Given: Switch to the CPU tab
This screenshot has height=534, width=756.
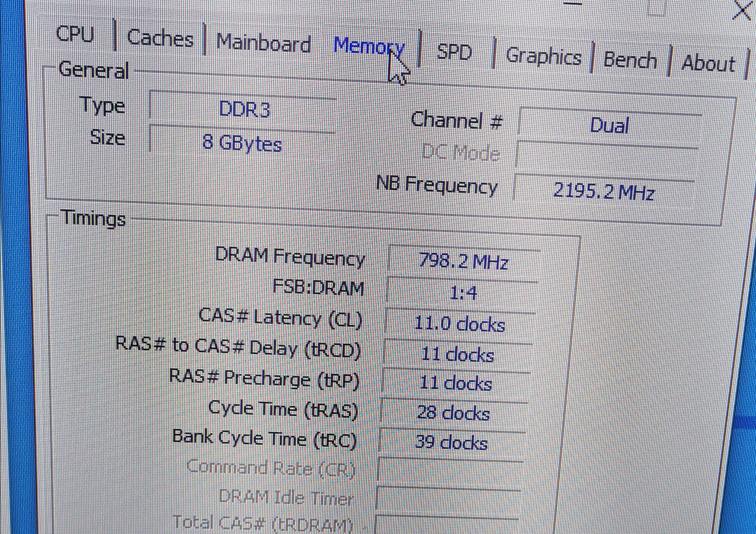Looking at the screenshot, I should (75, 35).
